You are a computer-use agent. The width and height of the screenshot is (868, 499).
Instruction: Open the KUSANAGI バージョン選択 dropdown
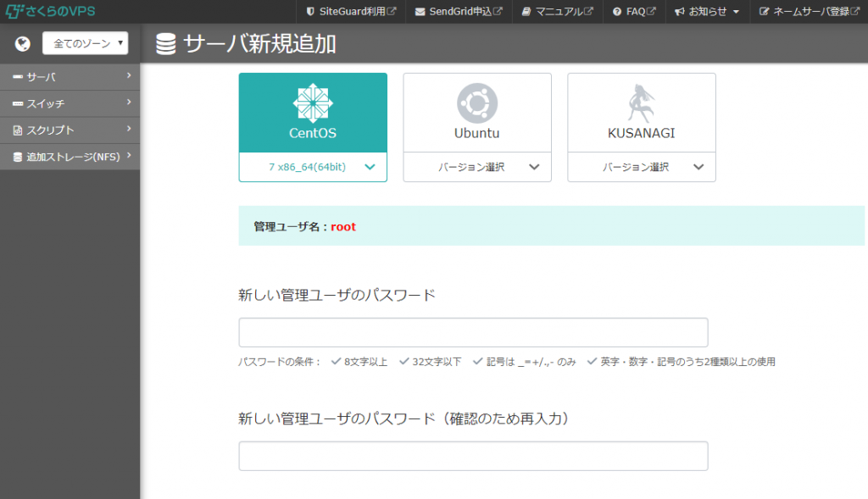(x=641, y=167)
